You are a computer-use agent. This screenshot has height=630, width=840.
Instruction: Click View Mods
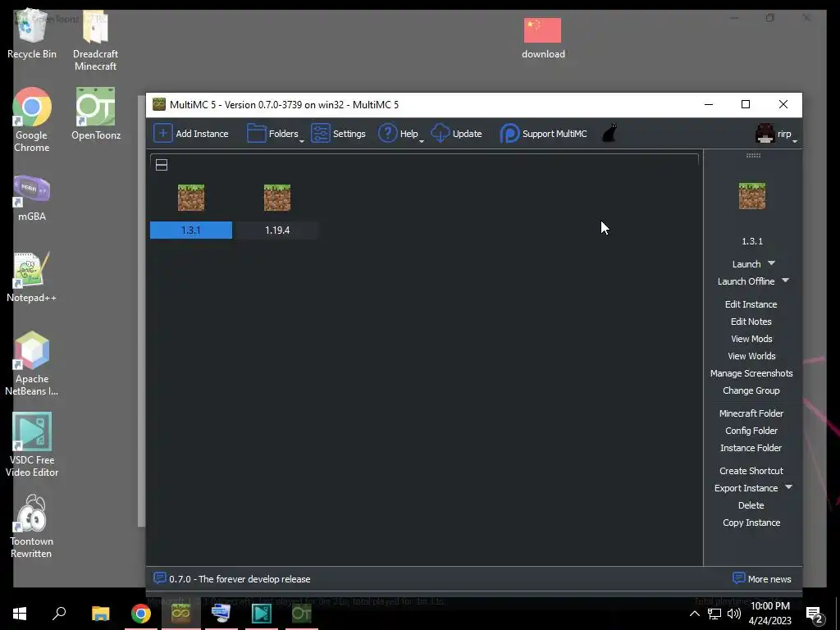(x=751, y=339)
